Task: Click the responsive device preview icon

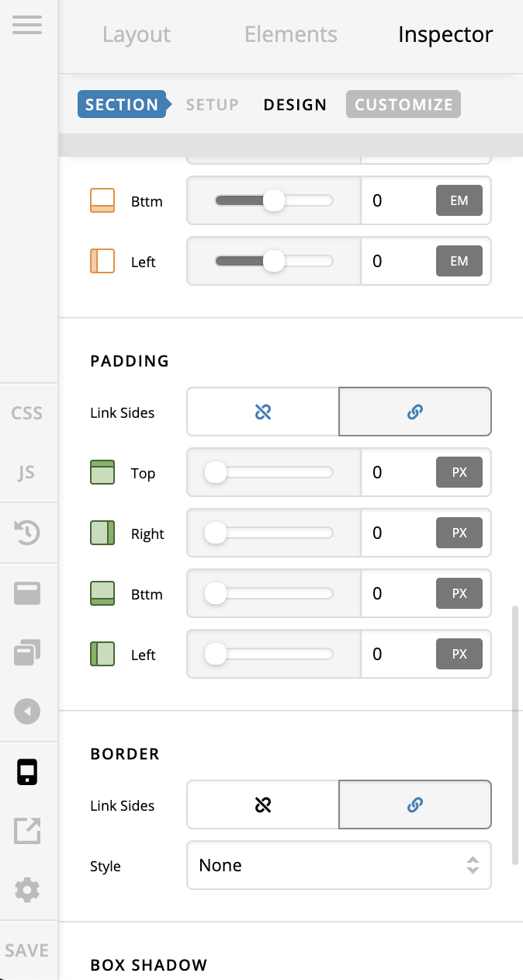Action: pyautogui.click(x=27, y=772)
